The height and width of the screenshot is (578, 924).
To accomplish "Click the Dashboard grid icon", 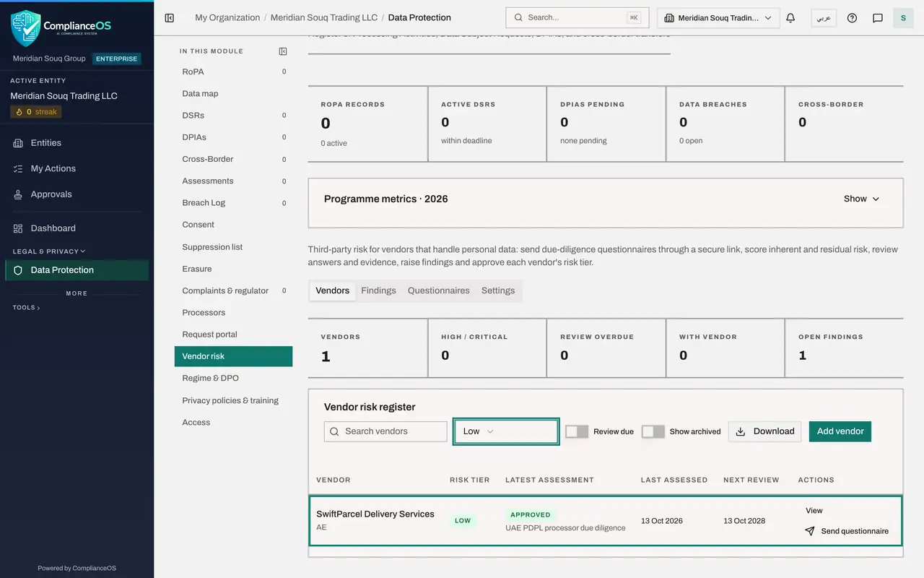I will (x=18, y=228).
